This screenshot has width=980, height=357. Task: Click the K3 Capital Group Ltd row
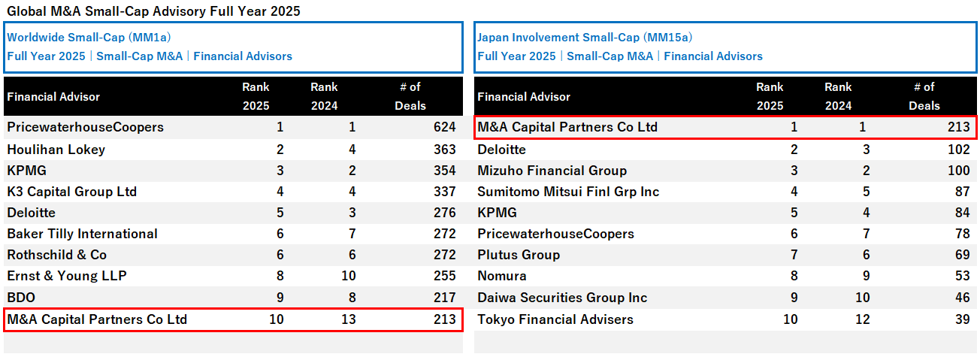click(x=72, y=192)
